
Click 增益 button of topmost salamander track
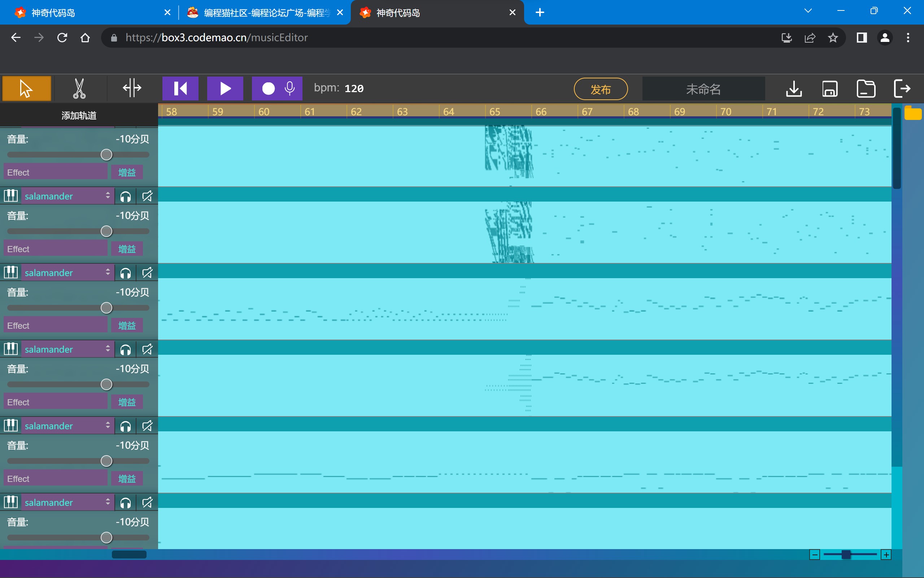coord(127,249)
